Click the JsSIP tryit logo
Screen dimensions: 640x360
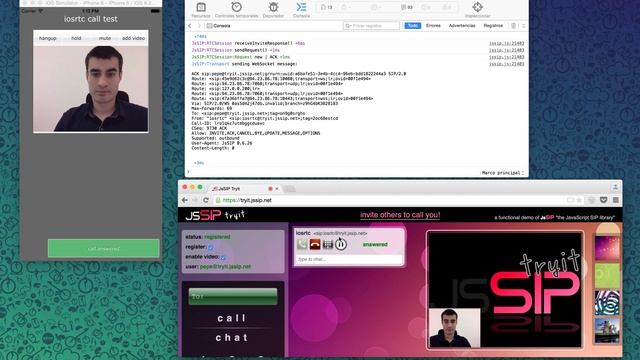point(215,215)
